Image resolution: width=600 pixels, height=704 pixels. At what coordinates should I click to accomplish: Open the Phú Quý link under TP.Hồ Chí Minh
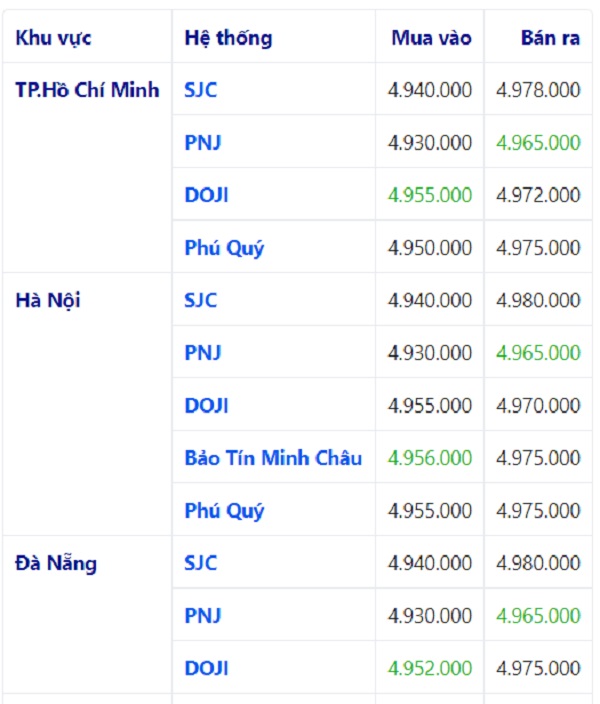point(225,248)
